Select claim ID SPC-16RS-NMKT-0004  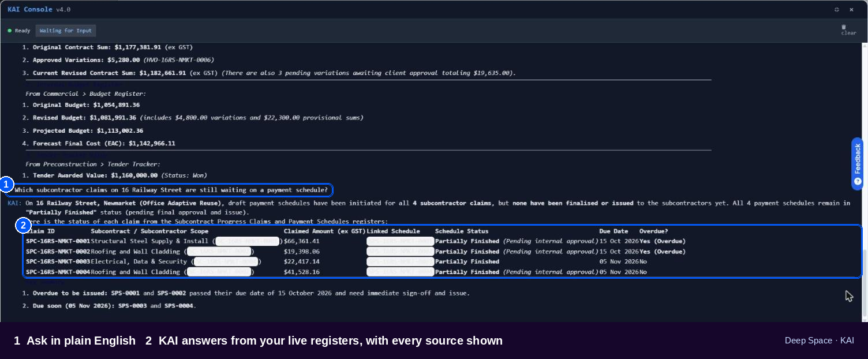tap(58, 272)
